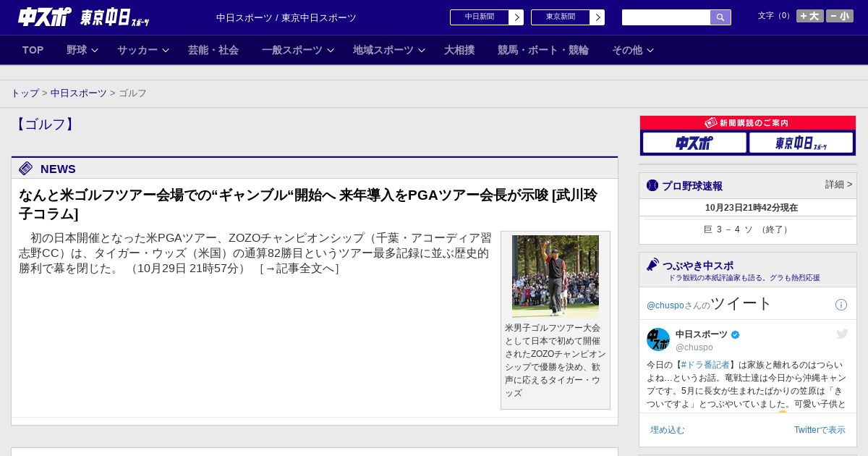This screenshot has height=456, width=868.
Task: Click the プロ野球速報 baseball icon
Action: 652,185
